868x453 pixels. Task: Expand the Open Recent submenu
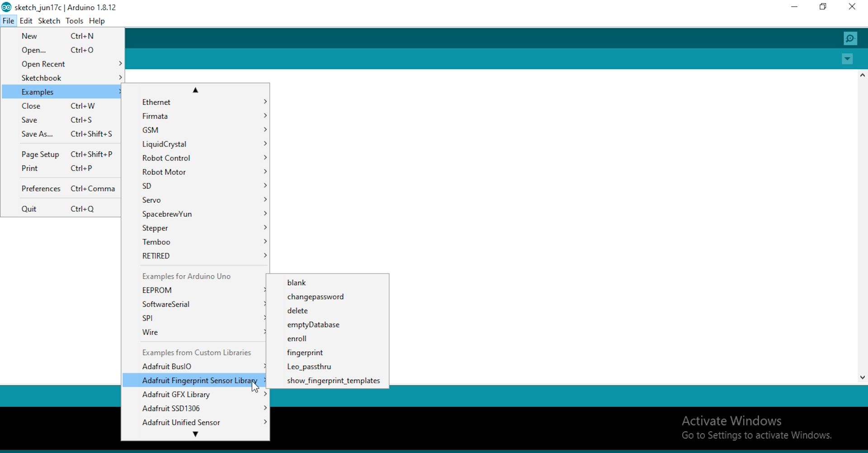coord(43,64)
